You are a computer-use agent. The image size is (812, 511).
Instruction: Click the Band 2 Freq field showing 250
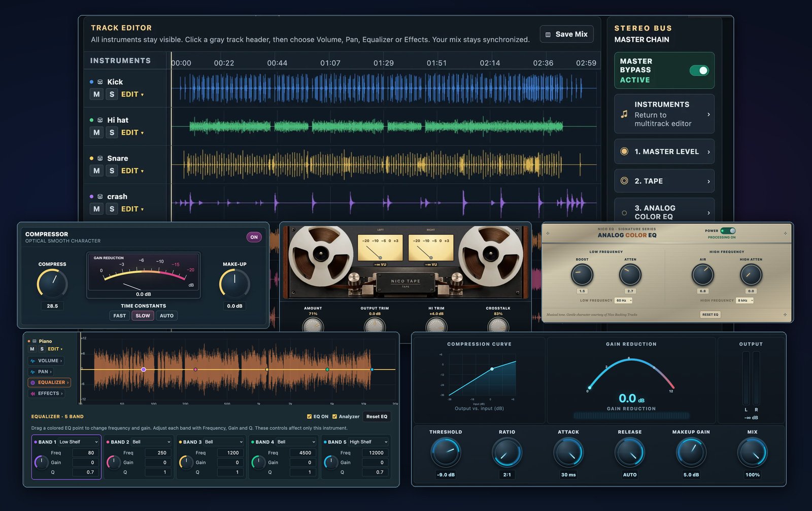pos(158,453)
